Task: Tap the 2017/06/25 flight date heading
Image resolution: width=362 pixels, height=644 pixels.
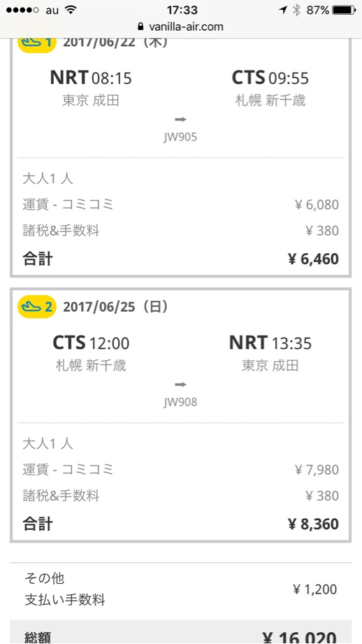Action: pyautogui.click(x=115, y=307)
